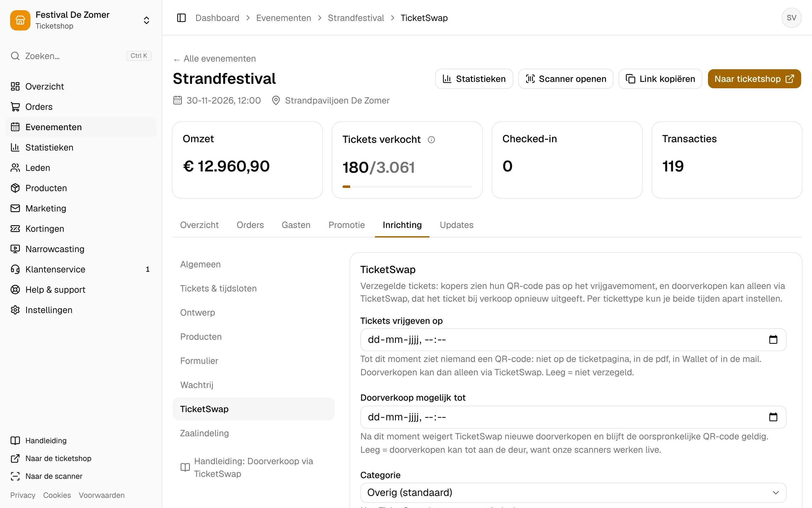Click the Zoeken search field
This screenshot has width=812, height=508.
coord(81,56)
